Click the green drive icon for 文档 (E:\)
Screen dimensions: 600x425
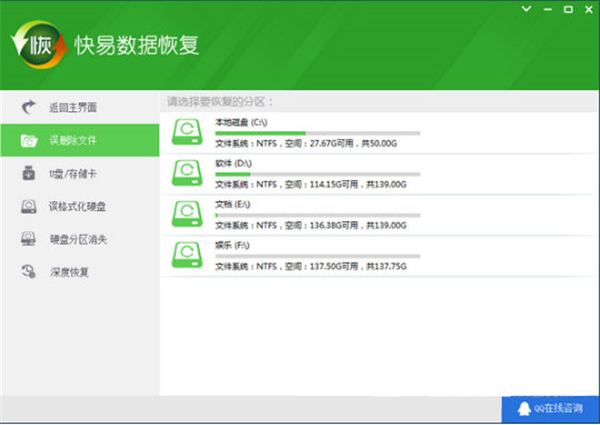pos(188,214)
